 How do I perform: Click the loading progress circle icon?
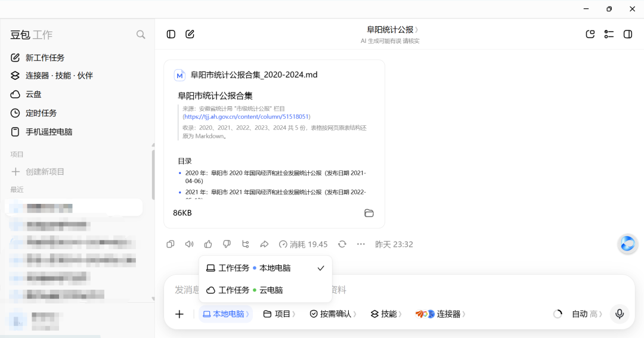[x=558, y=314]
